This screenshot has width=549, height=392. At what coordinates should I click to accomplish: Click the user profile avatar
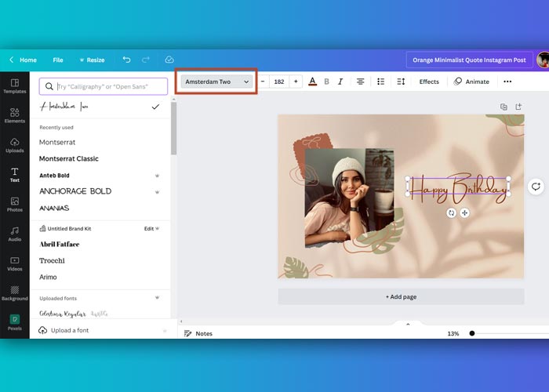(x=543, y=60)
